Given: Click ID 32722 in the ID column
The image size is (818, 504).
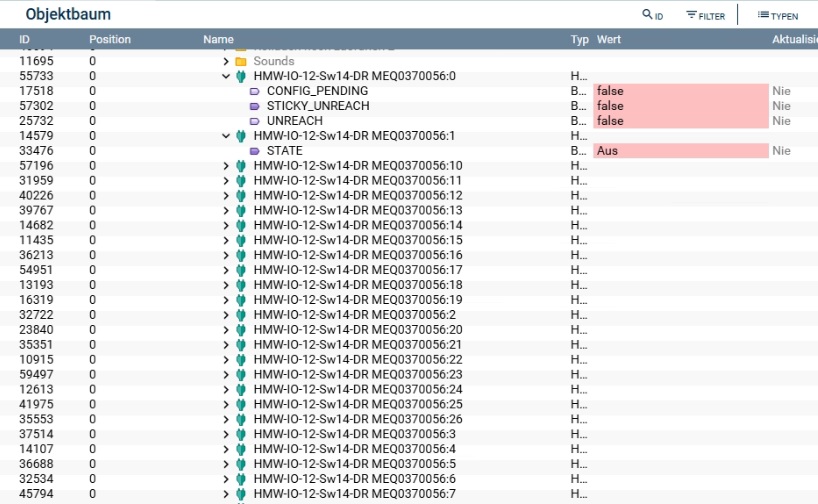Looking at the screenshot, I should tap(36, 315).
